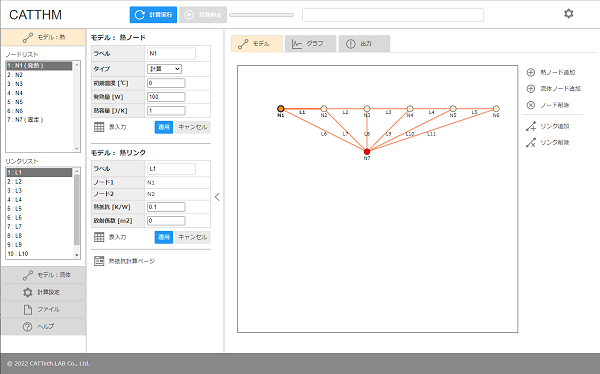Select '2 : L2' in the link list
600x374 pixels.
point(39,182)
